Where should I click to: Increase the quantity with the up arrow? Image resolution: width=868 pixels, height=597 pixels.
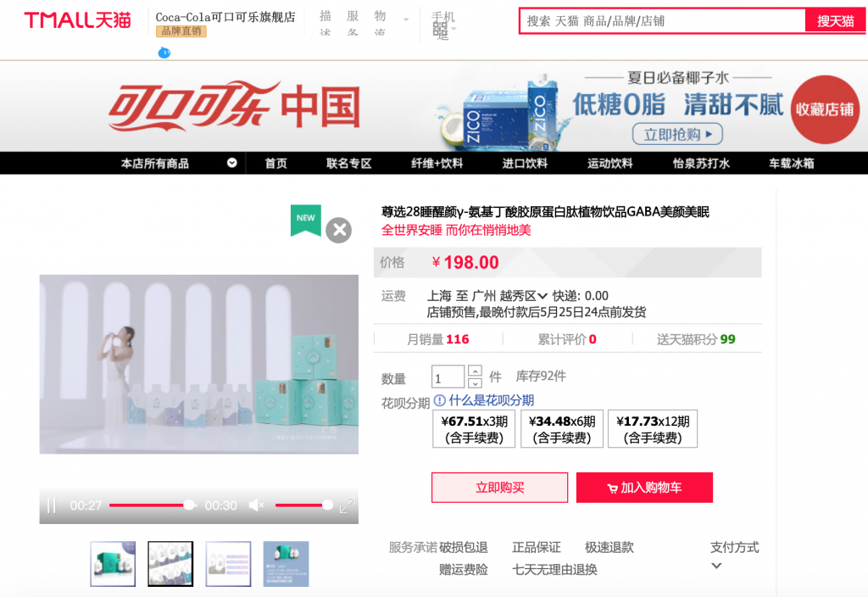coord(475,371)
